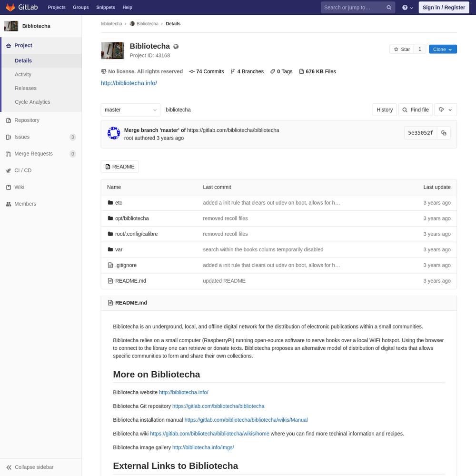Click the search magnifier icon in top bar

[x=389, y=8]
